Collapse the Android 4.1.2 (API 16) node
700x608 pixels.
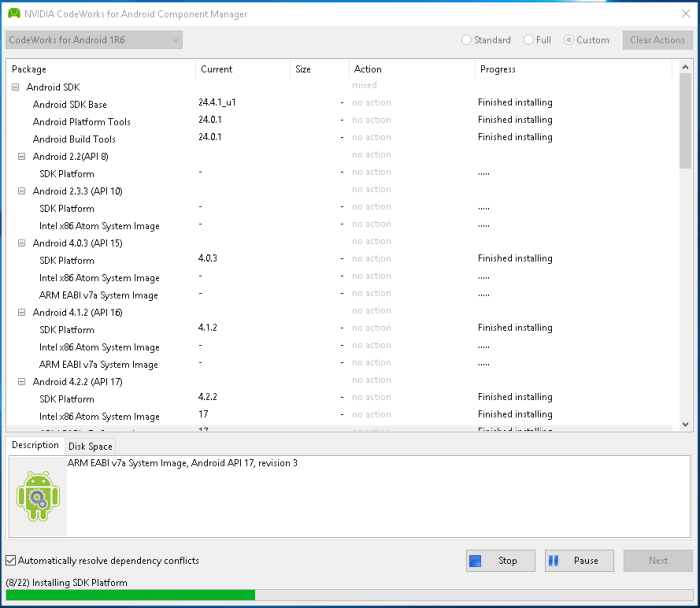(21, 312)
